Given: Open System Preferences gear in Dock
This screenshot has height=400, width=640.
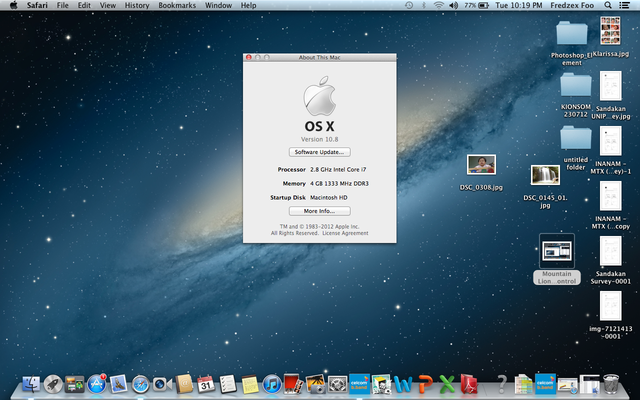Looking at the screenshot, I should click(x=338, y=384).
